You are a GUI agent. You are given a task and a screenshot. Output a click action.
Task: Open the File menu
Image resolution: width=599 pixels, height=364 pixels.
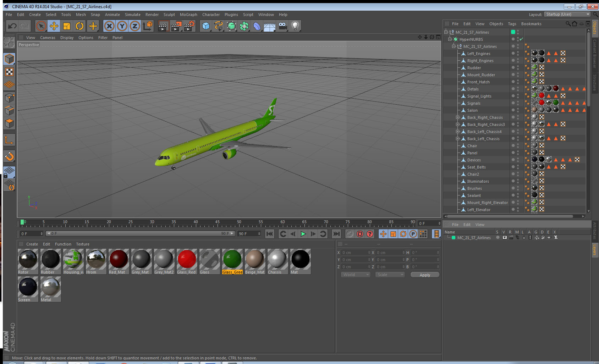click(9, 15)
